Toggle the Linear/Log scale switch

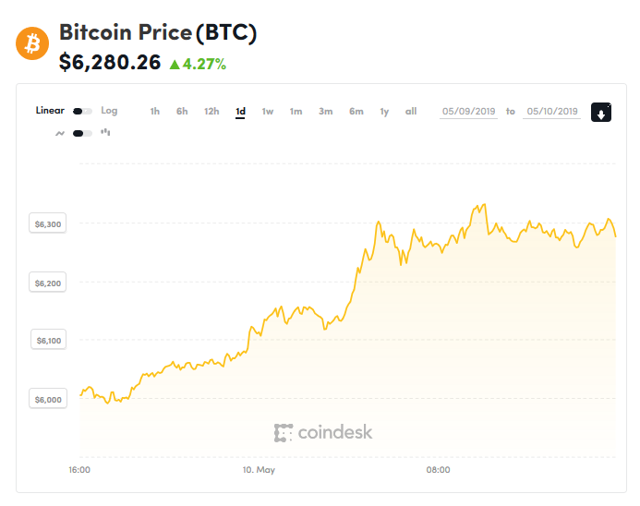pos(83,111)
